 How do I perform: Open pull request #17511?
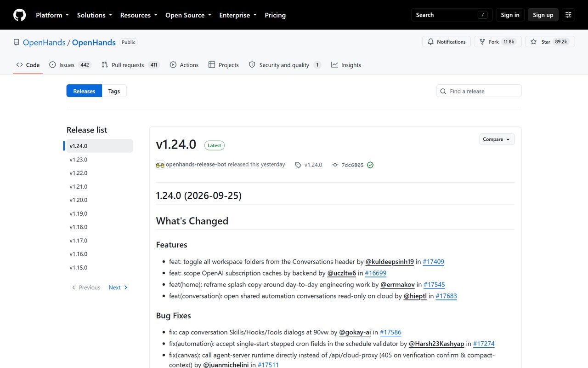click(268, 365)
